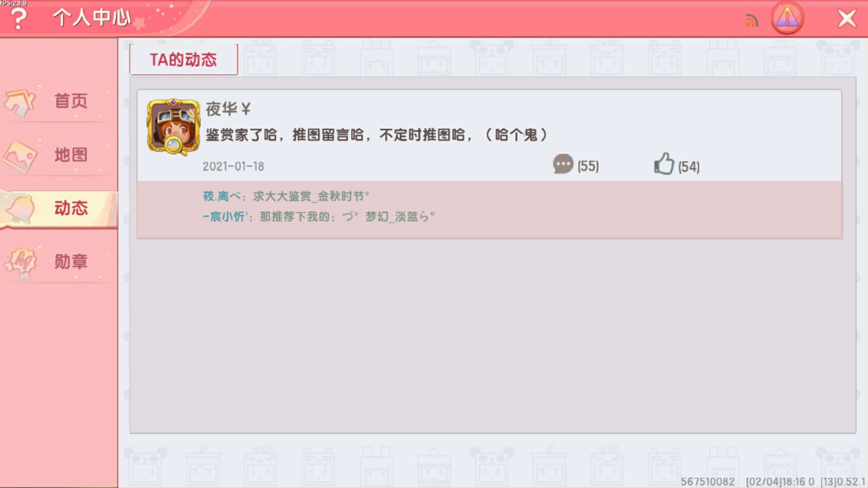Viewport: 868px width, 488px height.
Task: Click the orange network signal icon
Action: click(751, 20)
